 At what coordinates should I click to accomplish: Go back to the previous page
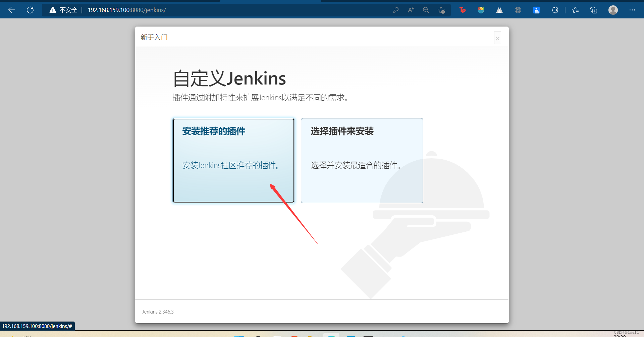click(12, 10)
